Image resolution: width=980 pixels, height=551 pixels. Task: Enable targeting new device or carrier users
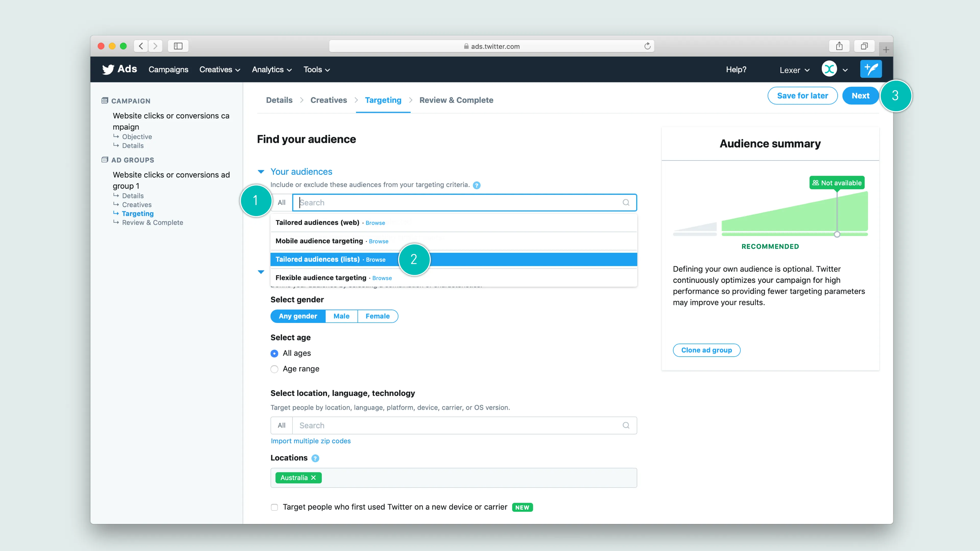[274, 507]
